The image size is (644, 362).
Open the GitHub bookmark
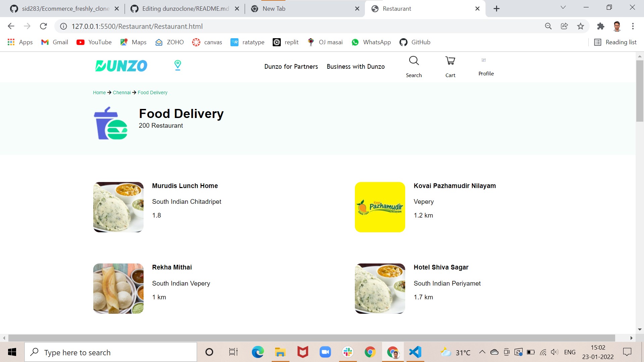(415, 42)
